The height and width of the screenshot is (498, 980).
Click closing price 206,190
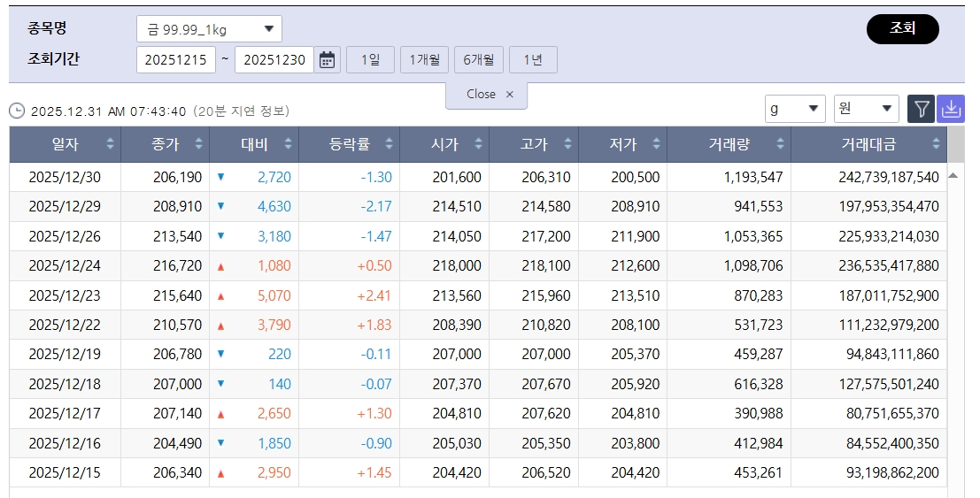pos(178,177)
